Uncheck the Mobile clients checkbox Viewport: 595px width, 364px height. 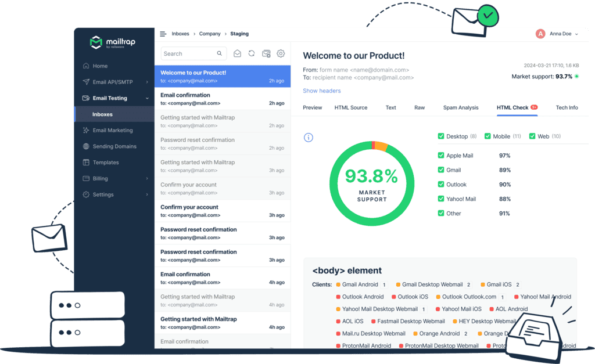(x=488, y=136)
